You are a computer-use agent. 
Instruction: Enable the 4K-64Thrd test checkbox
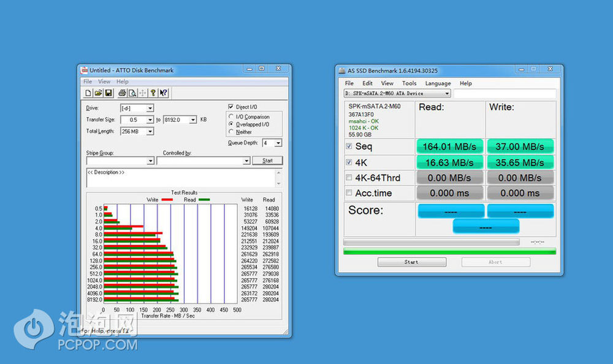[349, 178]
